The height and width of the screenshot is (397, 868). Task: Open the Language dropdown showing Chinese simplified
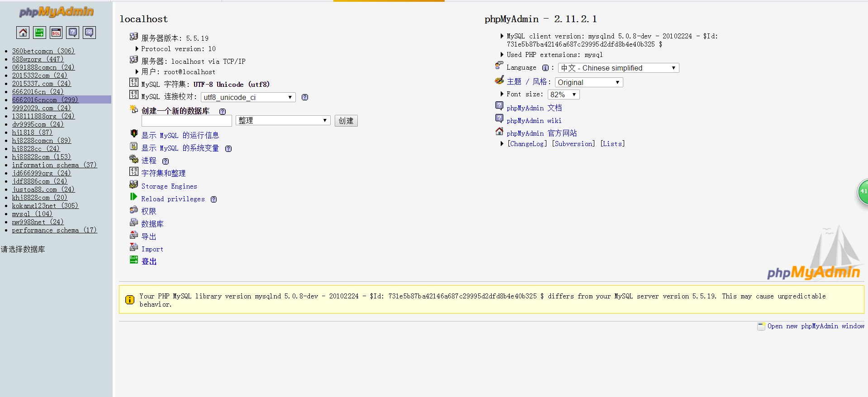click(x=619, y=68)
